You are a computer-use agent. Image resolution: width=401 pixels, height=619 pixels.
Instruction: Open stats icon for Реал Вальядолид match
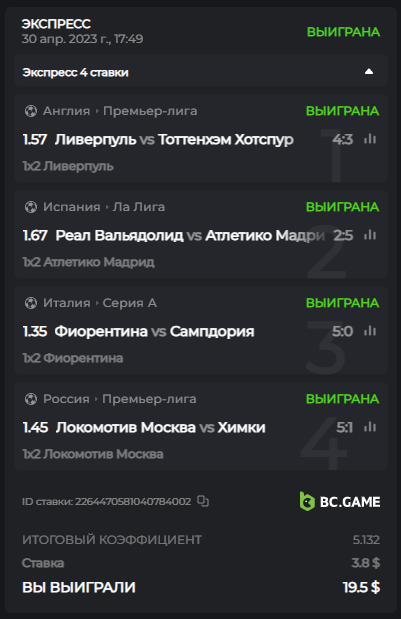[x=370, y=235]
